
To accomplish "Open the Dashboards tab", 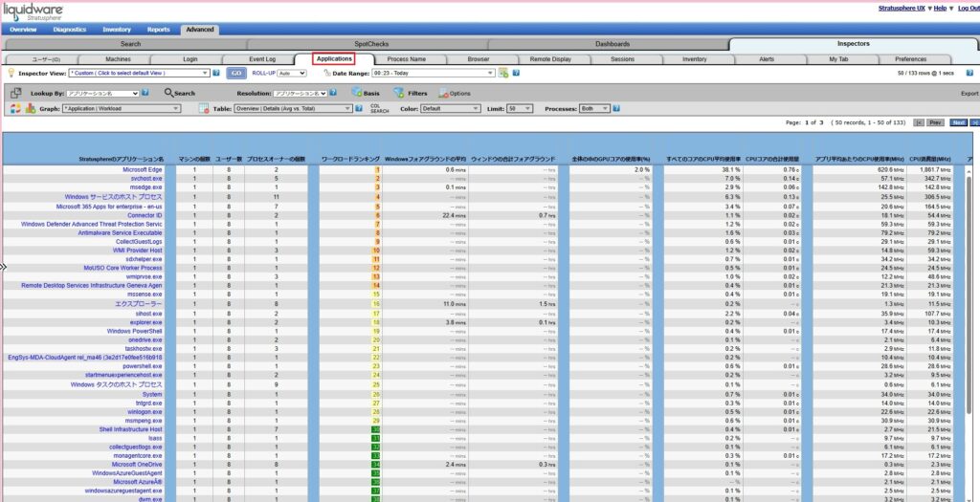I will coord(612,44).
